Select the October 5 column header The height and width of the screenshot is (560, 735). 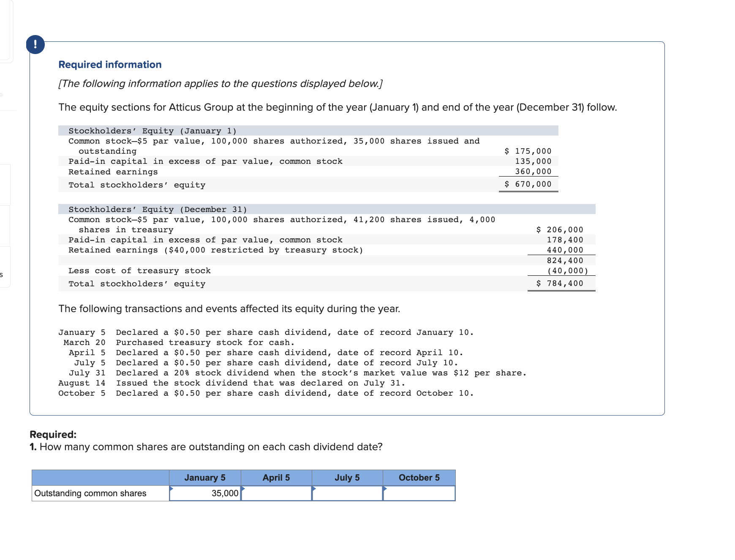(419, 478)
